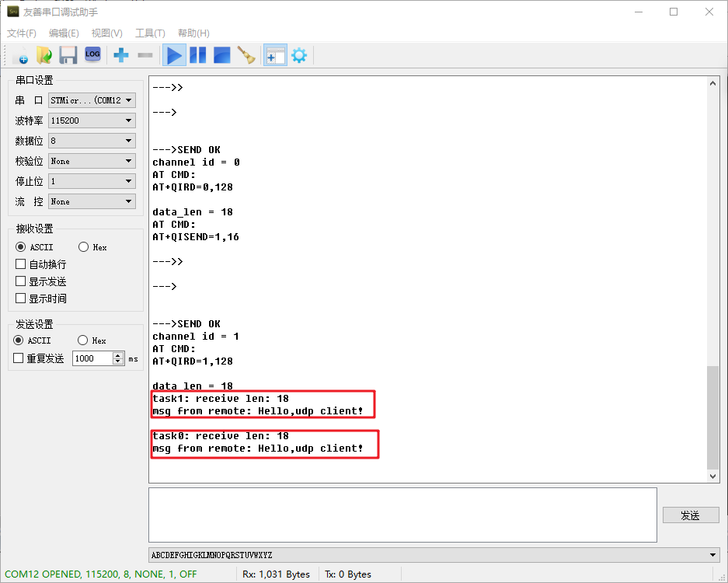
Task: Enable 自动换行 checkbox
Action: [20, 264]
